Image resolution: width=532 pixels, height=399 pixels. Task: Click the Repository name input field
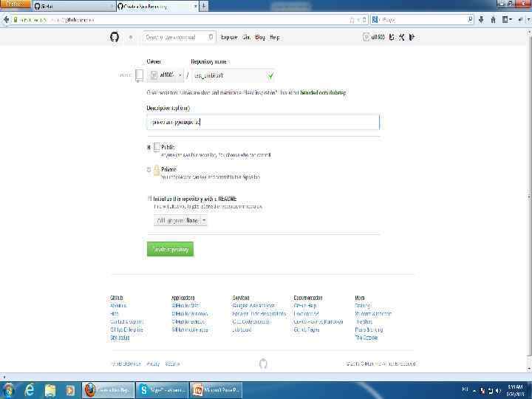pos(233,75)
